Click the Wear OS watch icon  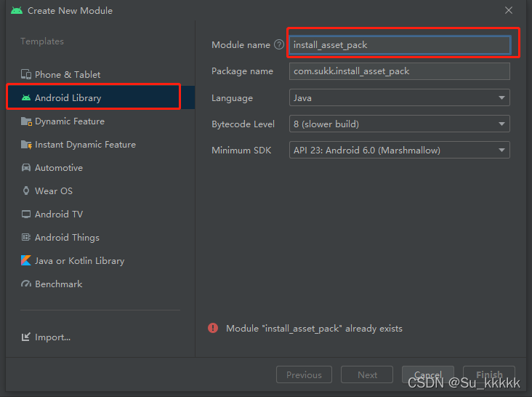26,191
